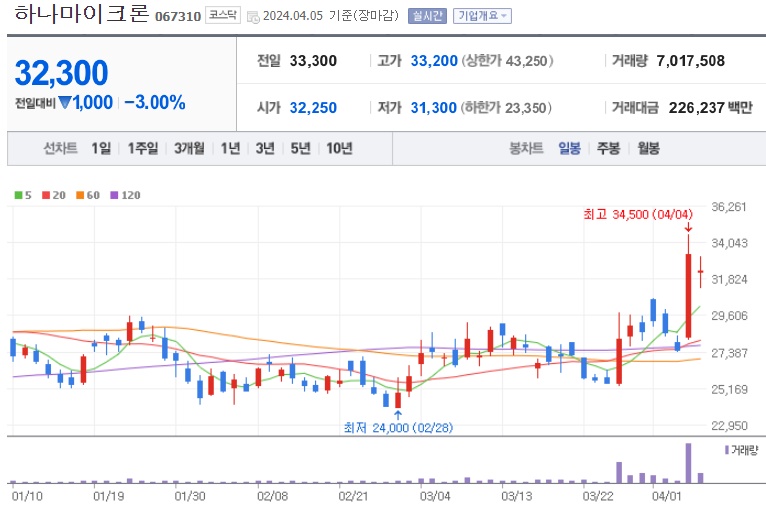Switch to the 3개월 line chart
Screen dimensions: 766x509
click(x=189, y=148)
